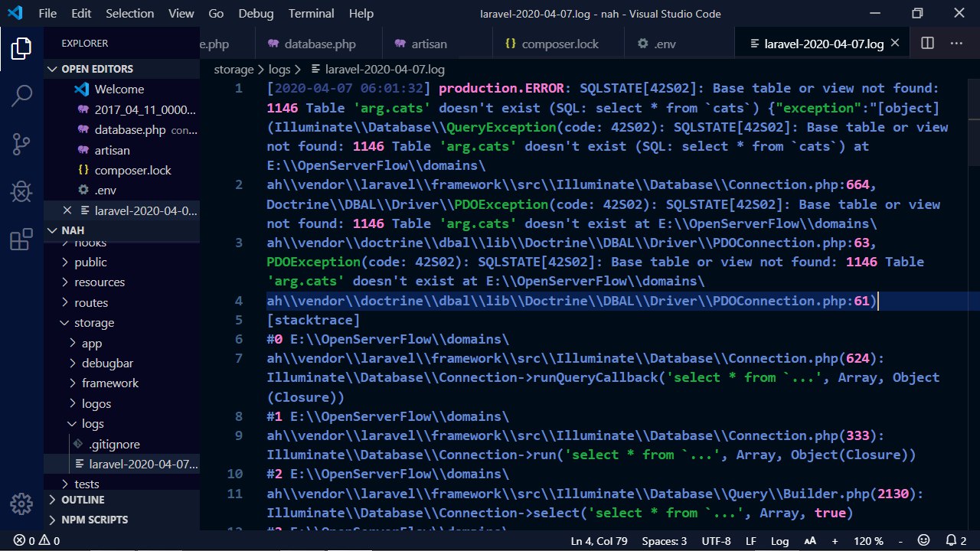
Task: Click the Split Editor Right icon
Action: [927, 44]
